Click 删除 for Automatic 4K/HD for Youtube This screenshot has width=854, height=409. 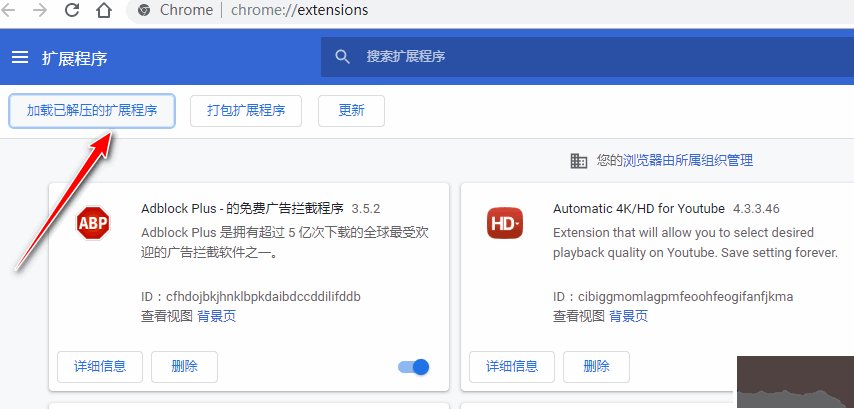(x=596, y=367)
